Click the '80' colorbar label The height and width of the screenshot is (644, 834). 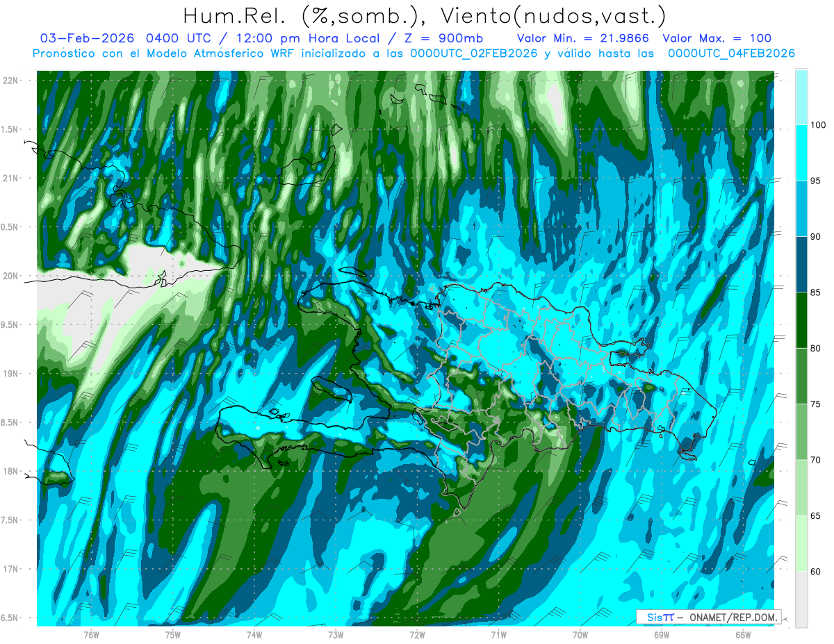817,348
